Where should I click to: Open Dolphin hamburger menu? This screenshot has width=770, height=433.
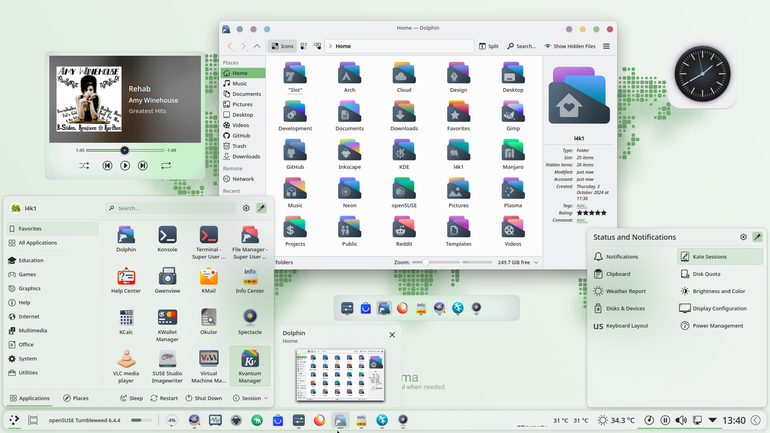coord(606,46)
